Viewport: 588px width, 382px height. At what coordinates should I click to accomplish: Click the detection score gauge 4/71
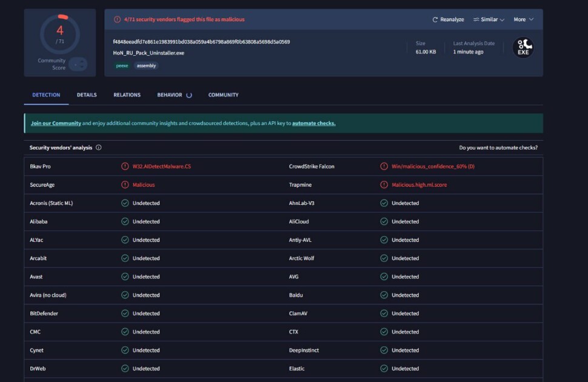click(60, 34)
